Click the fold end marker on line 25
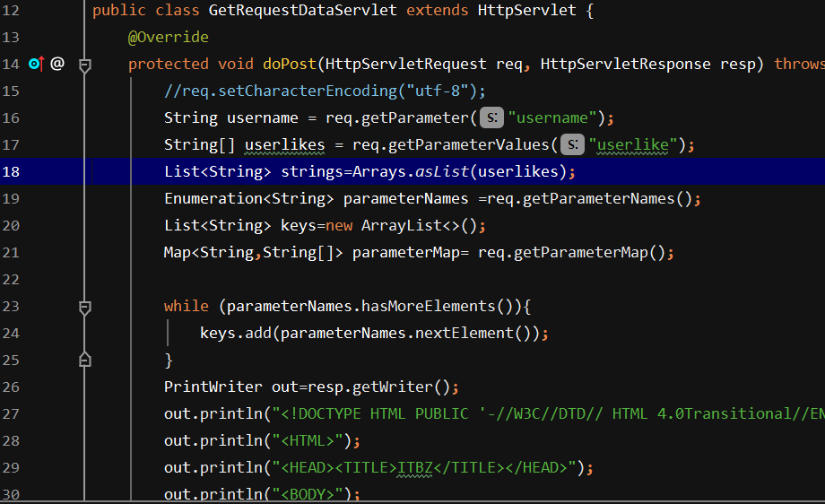825x504 pixels. (x=84, y=360)
